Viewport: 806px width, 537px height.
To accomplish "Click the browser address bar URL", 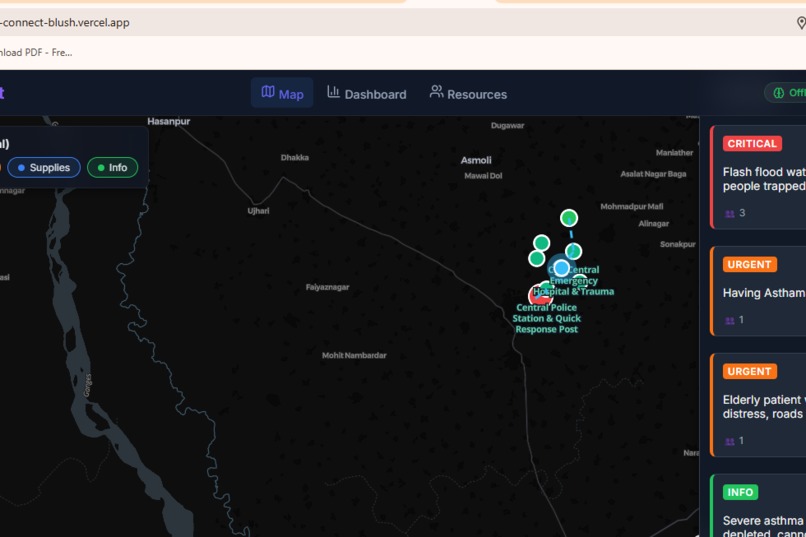I will point(65,23).
